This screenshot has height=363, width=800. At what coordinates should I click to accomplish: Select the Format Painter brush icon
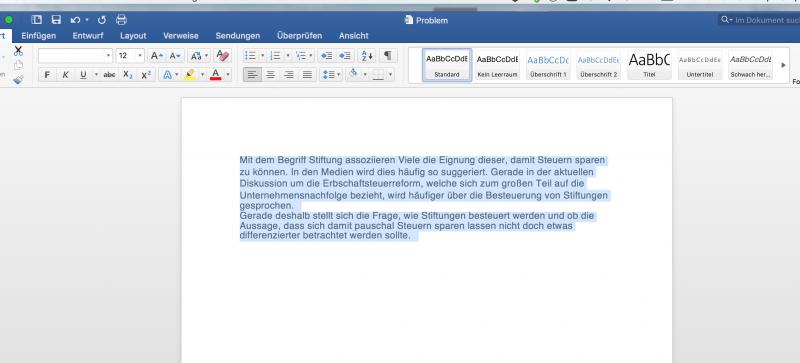click(x=18, y=79)
